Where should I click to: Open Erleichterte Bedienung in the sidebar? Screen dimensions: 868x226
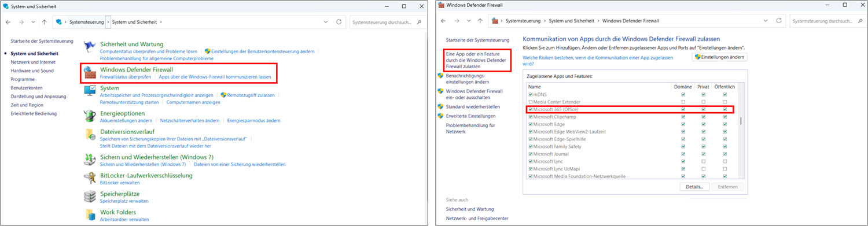point(34,114)
